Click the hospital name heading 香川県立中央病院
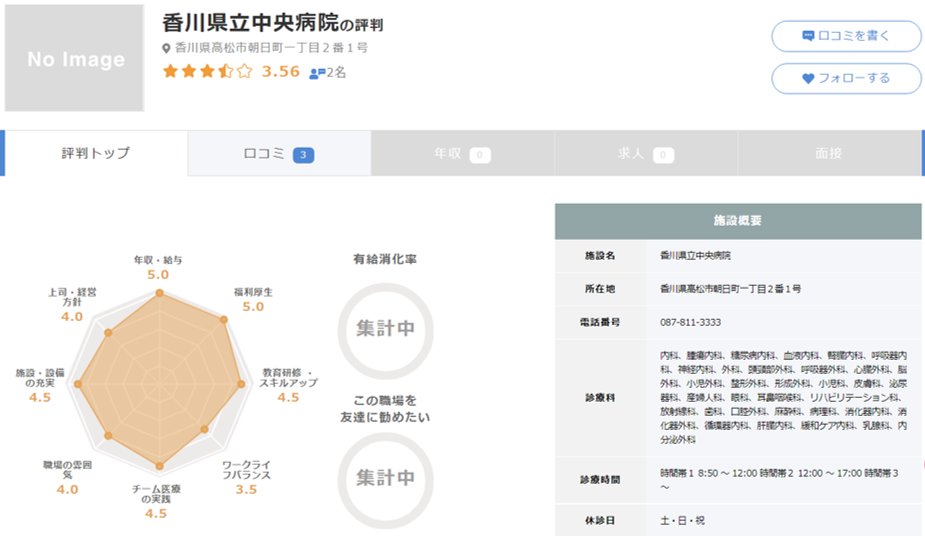925x536 pixels. click(249, 23)
